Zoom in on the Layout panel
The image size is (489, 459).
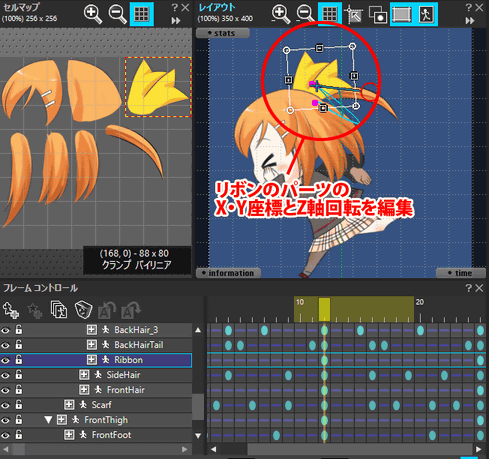click(x=281, y=14)
